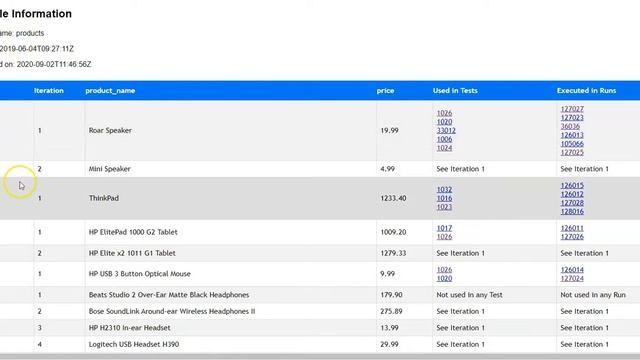Click the 179.90 price cell

tap(404, 295)
